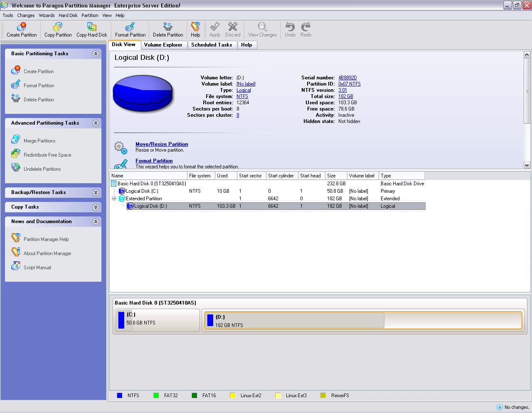Click the Undo toolbar arrow
Image resolution: width=532 pixels, height=413 pixels.
point(290,27)
